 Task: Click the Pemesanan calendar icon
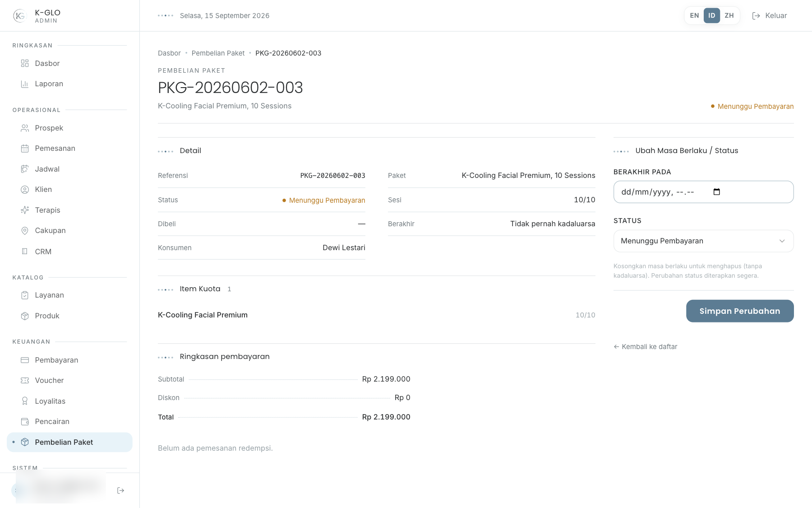tap(25, 149)
